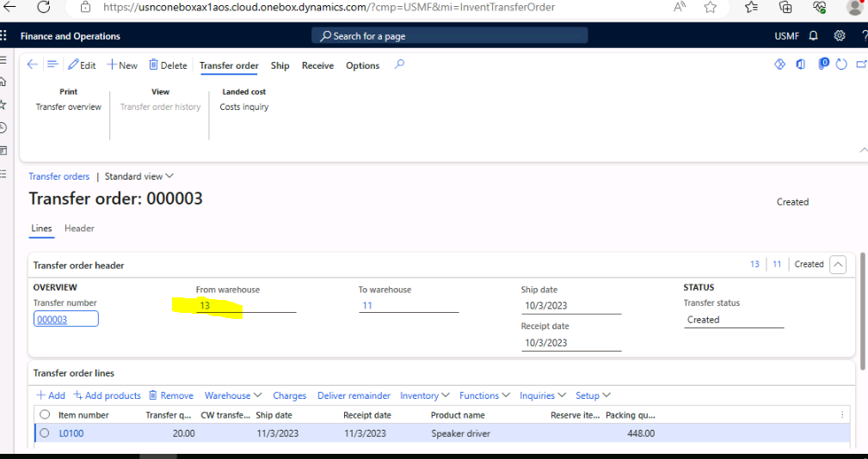Select all rows radio in grid header

45,415
